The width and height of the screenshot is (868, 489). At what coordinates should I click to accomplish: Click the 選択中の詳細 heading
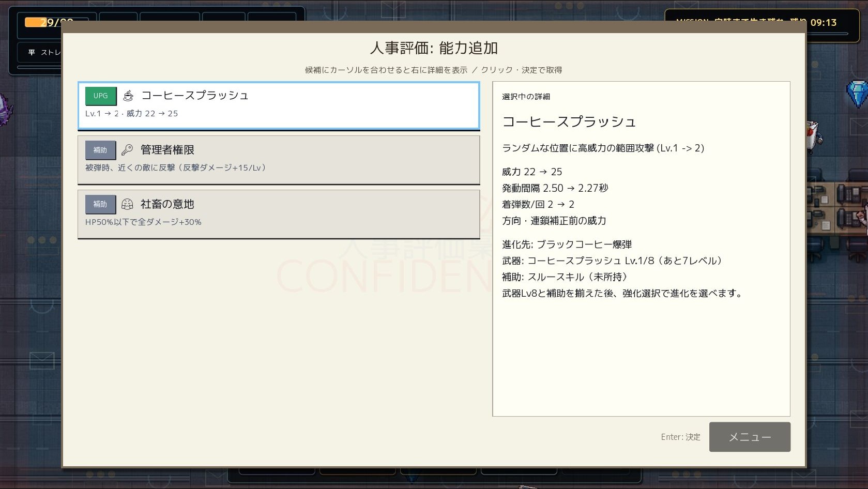pyautogui.click(x=526, y=97)
